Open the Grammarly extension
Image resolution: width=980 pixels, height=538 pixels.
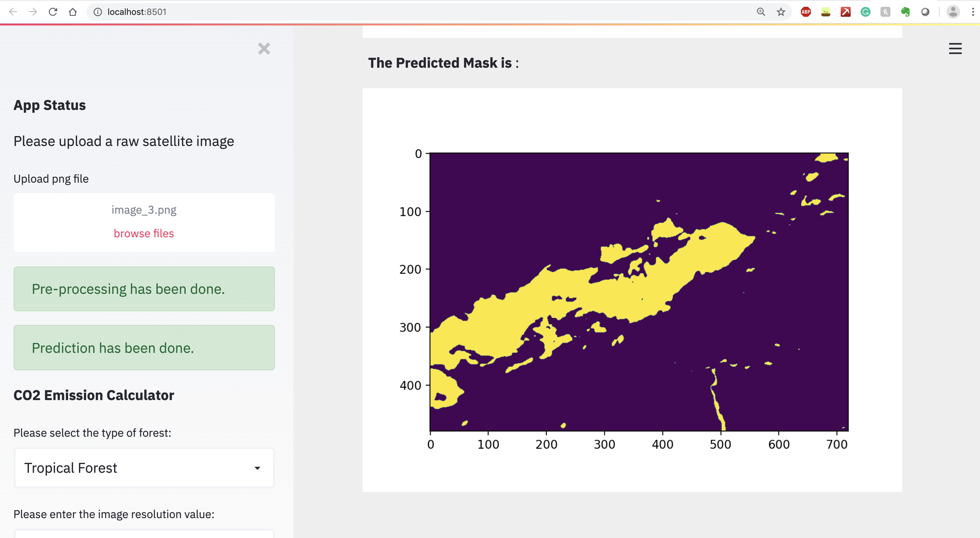pyautogui.click(x=866, y=12)
